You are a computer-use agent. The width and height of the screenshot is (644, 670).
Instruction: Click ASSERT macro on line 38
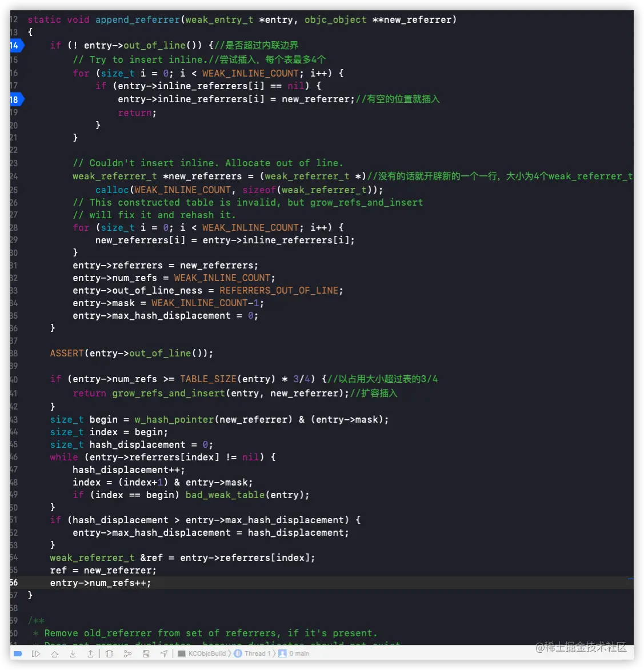pyautogui.click(x=67, y=354)
